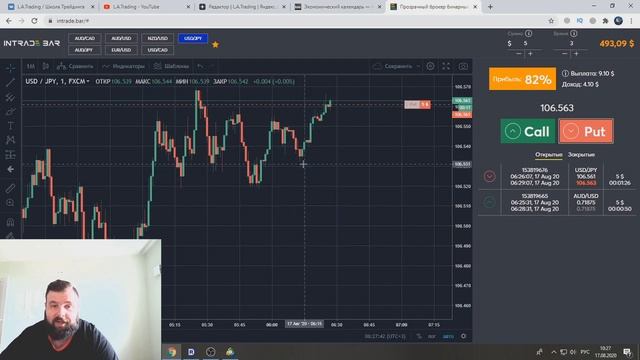Toggle the percent scale option under chart

click(419, 336)
